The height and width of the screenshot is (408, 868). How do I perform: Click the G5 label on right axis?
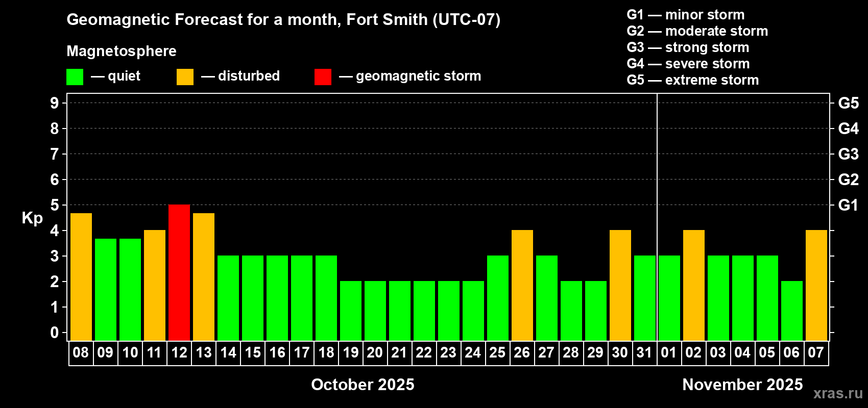848,103
